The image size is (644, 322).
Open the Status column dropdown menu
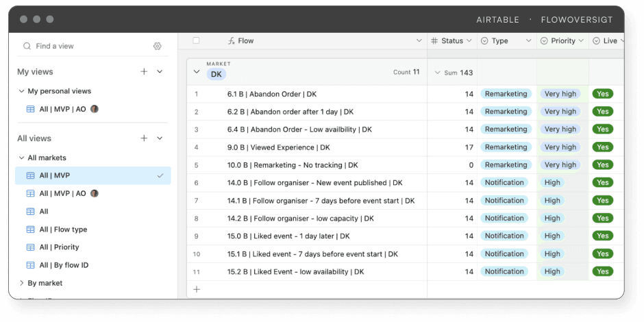click(x=470, y=40)
